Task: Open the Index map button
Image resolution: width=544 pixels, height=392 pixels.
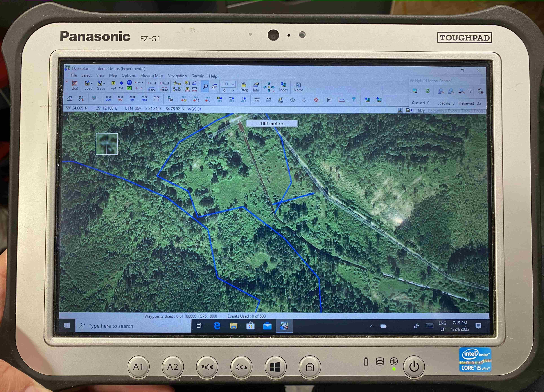Action: point(284,87)
